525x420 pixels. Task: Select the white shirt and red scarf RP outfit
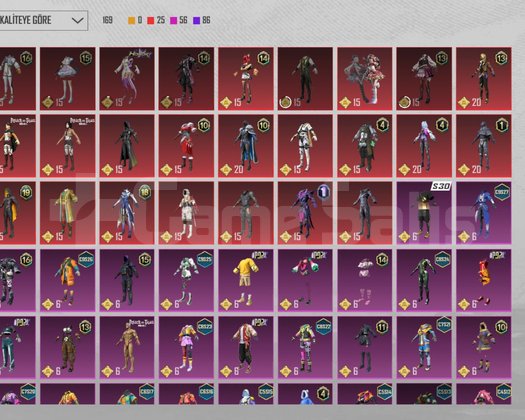point(246,348)
